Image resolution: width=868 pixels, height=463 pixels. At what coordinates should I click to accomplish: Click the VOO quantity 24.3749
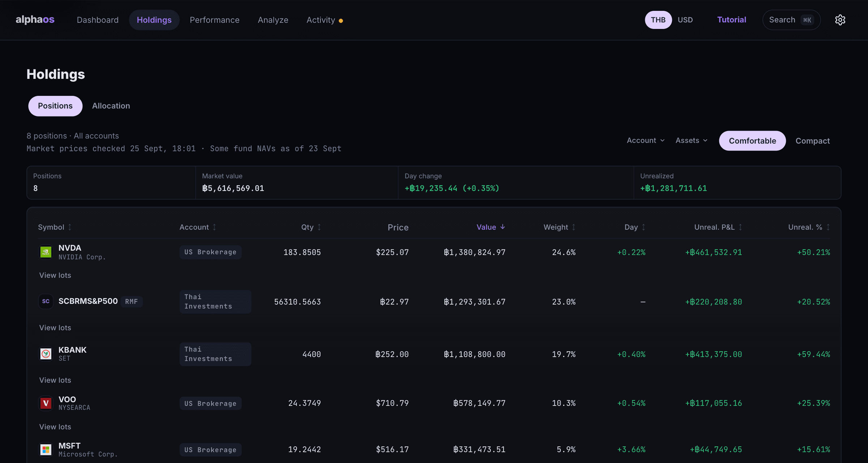[x=305, y=403]
